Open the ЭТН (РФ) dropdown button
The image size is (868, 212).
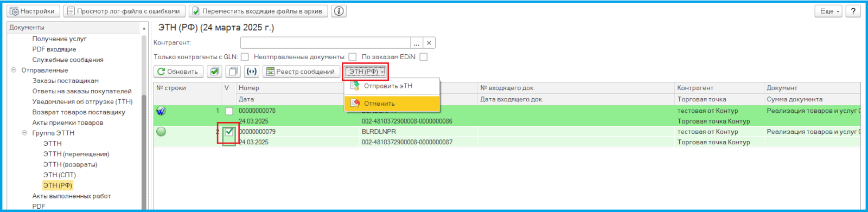coord(366,72)
